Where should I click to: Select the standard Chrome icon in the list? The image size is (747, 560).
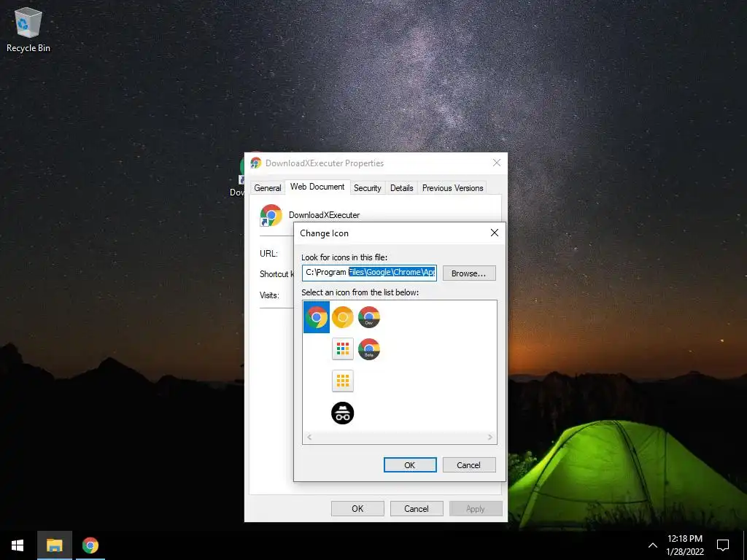[x=317, y=317]
